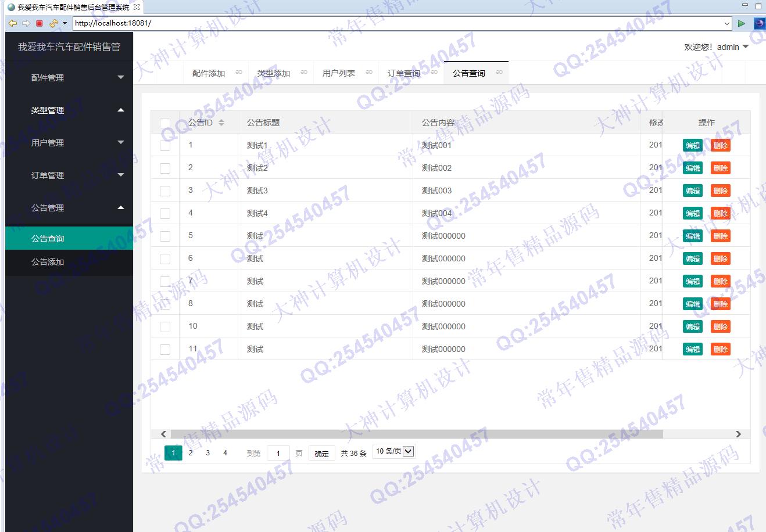Viewport: 766px width, 532px height.
Task: Switch to the 类型添加 tab
Action: pyautogui.click(x=274, y=73)
